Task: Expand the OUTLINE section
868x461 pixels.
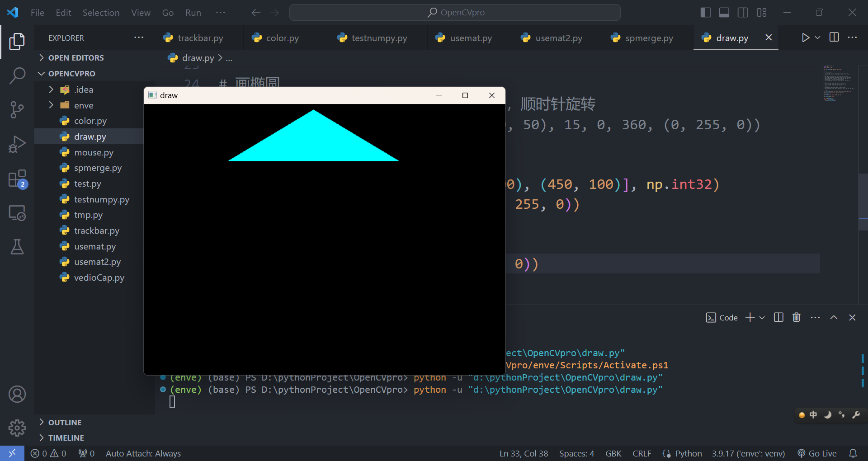Action: [65, 422]
